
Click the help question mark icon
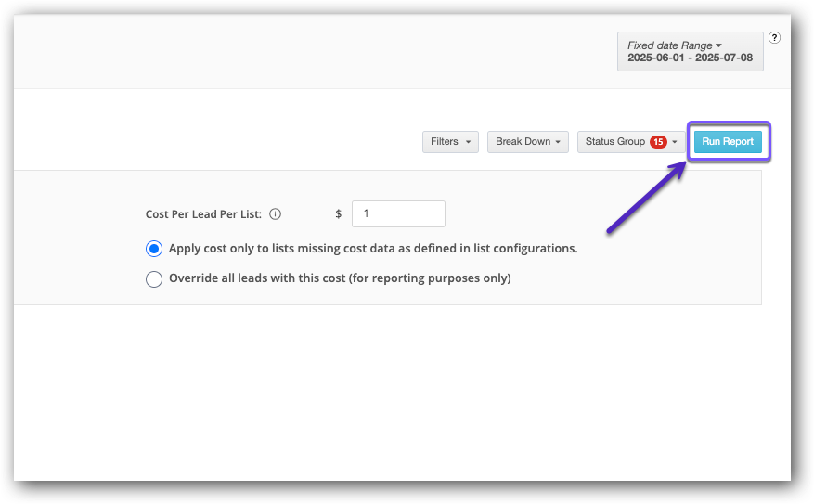775,38
